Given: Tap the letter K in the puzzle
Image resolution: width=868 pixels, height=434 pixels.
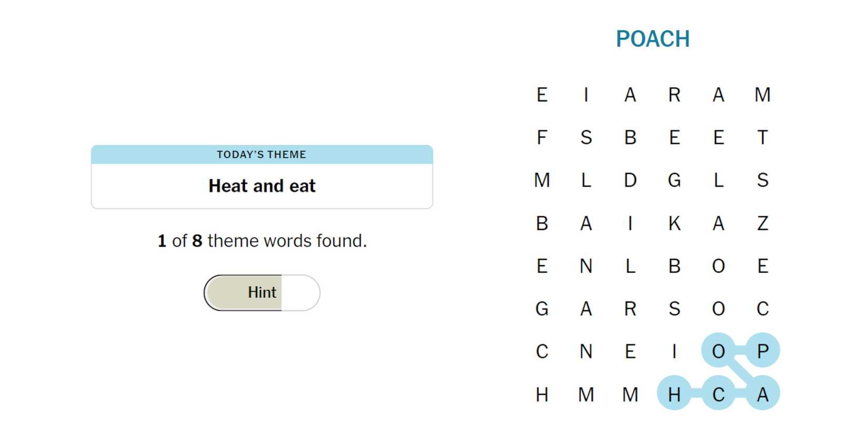Looking at the screenshot, I should (674, 224).
